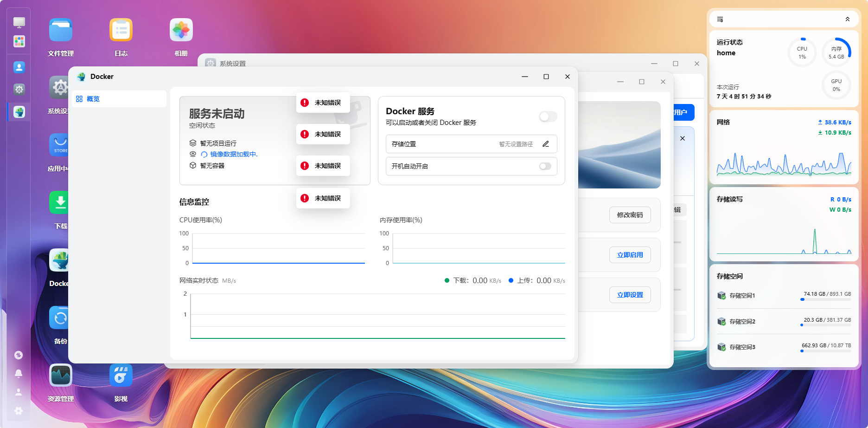This screenshot has width=868, height=428.
Task: Click the 立即设置 button
Action: [630, 295]
